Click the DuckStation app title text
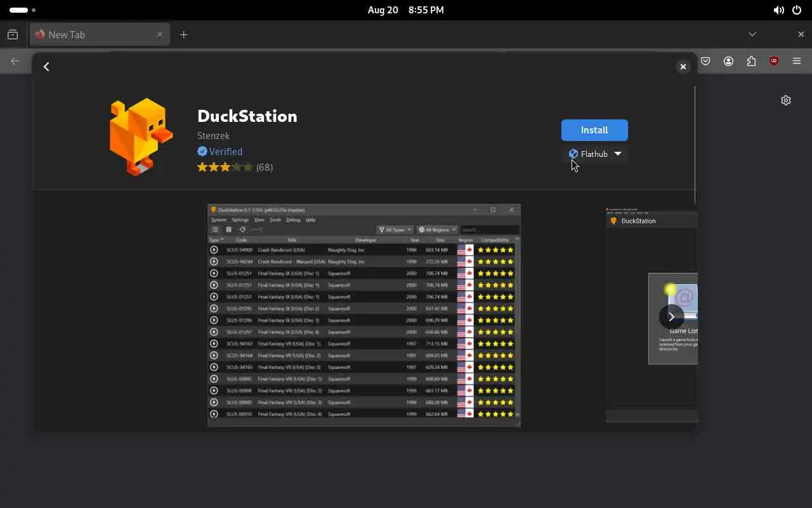The image size is (812, 508). tap(247, 116)
